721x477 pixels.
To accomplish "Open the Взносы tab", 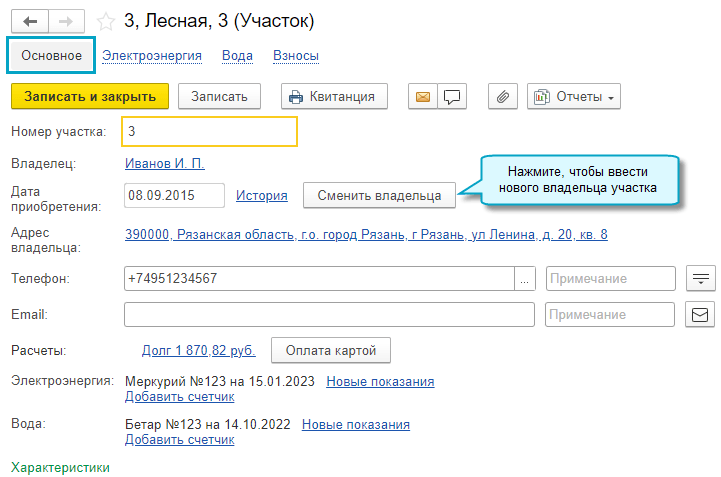I will point(296,56).
